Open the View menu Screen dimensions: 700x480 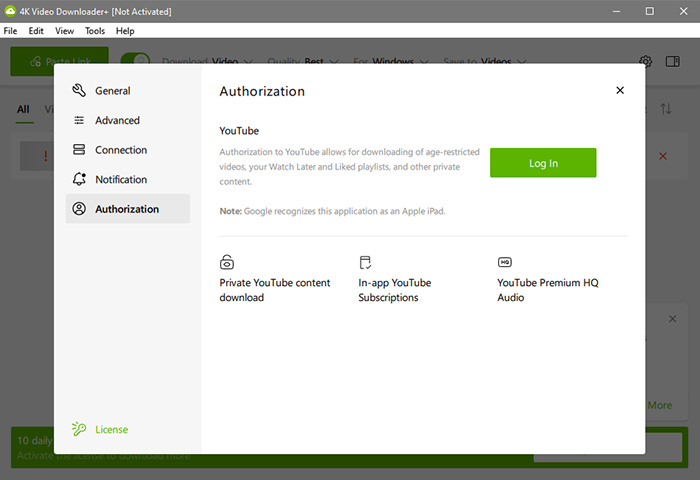(x=64, y=31)
